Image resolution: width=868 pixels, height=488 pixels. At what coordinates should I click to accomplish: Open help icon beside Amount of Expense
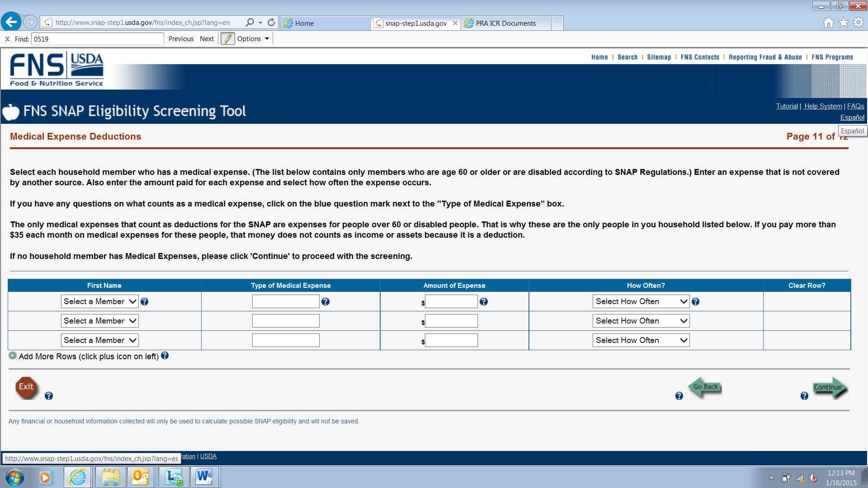click(484, 302)
